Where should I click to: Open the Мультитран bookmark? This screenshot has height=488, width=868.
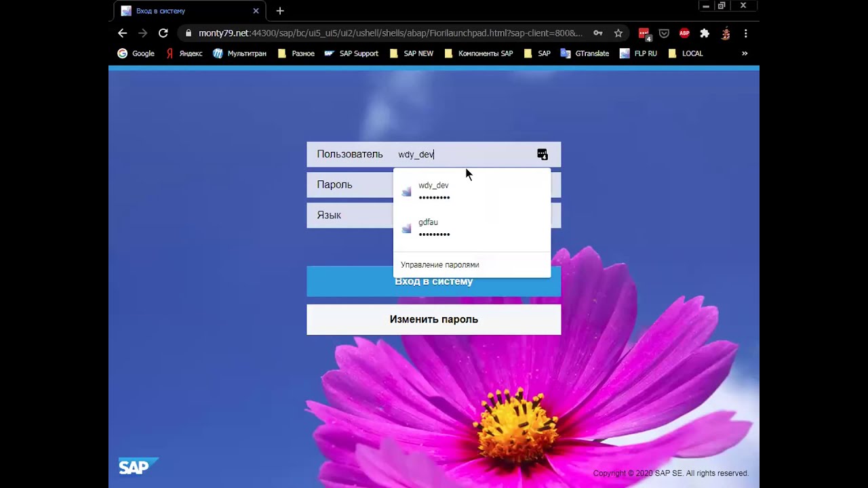pos(239,54)
